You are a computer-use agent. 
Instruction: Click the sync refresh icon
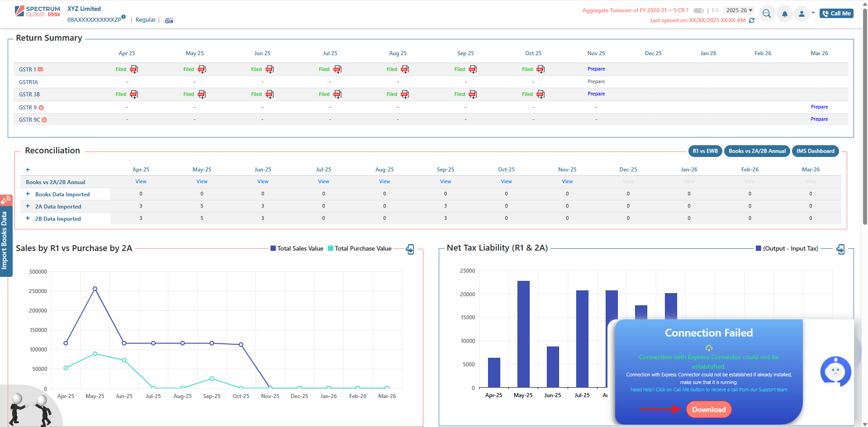click(x=752, y=20)
